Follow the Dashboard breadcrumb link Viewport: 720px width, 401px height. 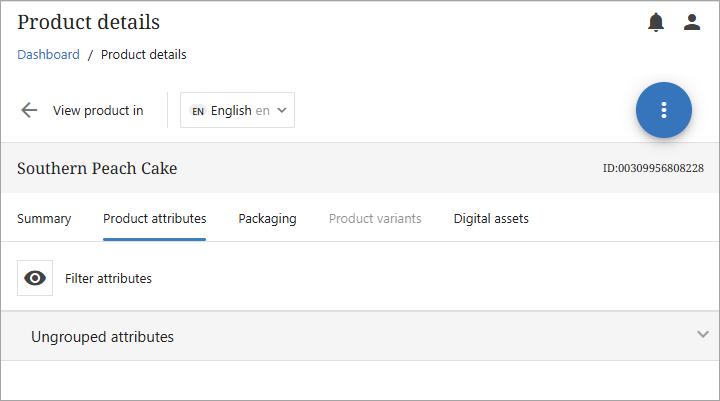pyautogui.click(x=48, y=55)
